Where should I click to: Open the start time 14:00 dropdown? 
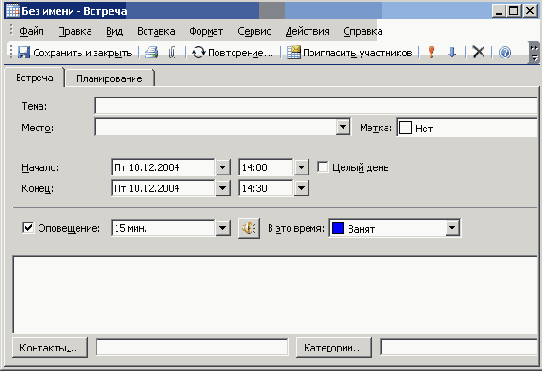[x=301, y=167]
